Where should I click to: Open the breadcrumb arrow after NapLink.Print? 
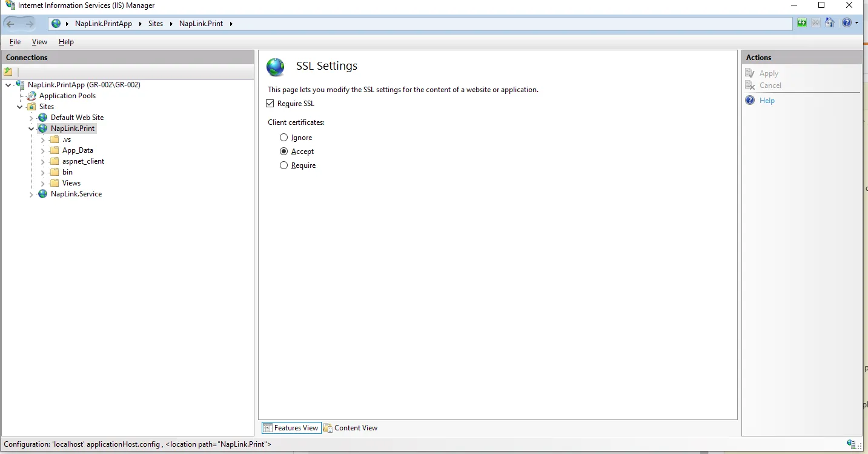click(231, 24)
